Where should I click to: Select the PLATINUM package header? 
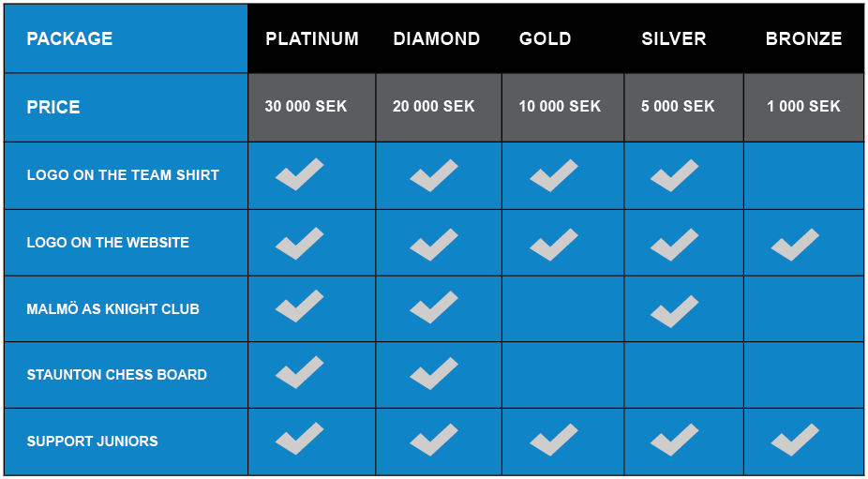[312, 38]
